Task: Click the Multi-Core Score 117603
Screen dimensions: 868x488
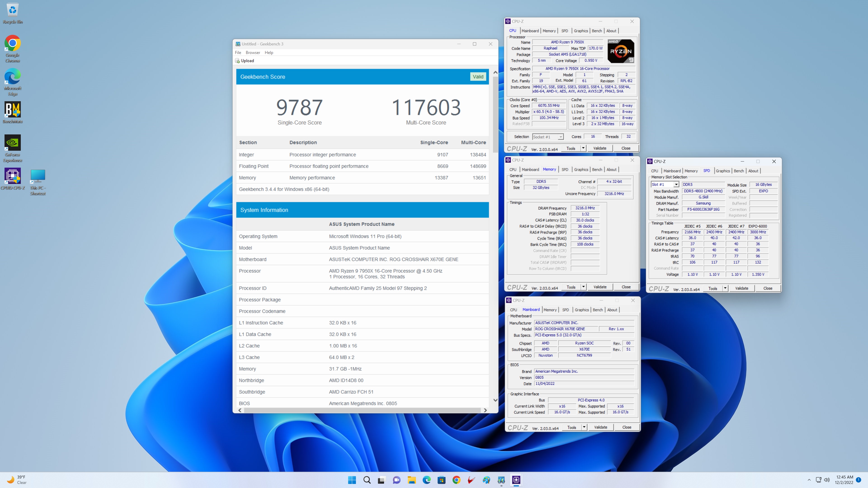Action: (426, 108)
